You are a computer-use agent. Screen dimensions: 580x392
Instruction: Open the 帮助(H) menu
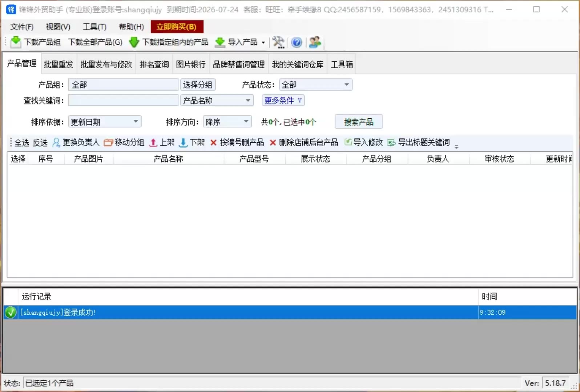pos(132,27)
